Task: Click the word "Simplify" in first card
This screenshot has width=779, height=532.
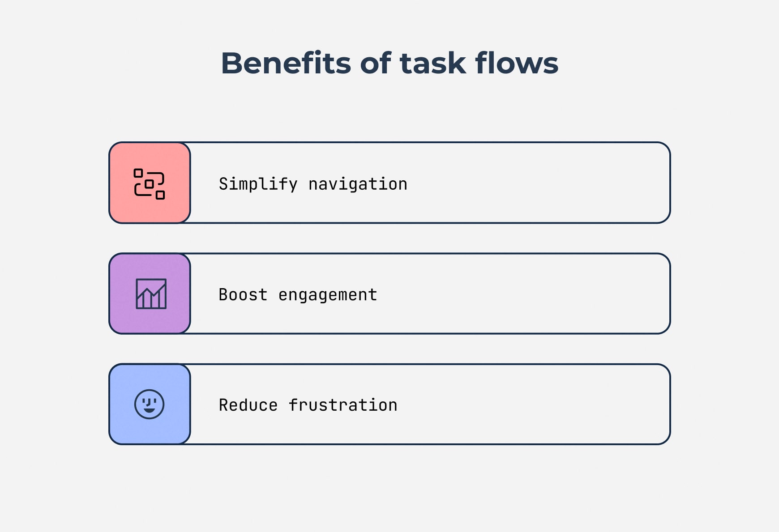Action: [258, 184]
